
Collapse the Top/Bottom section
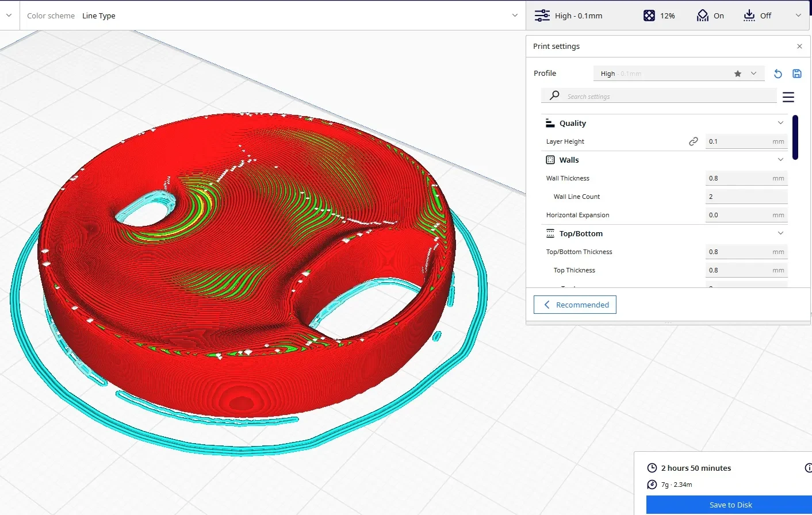[x=780, y=233]
